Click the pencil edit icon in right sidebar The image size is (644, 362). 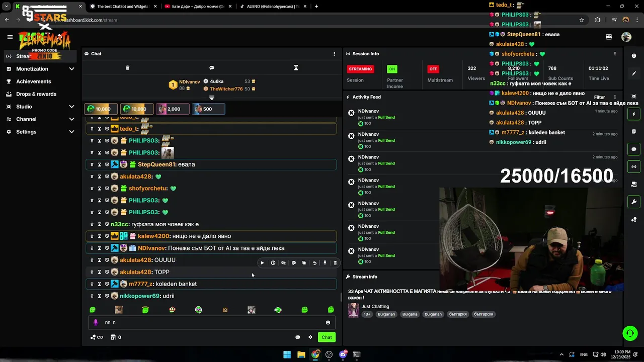click(x=634, y=73)
